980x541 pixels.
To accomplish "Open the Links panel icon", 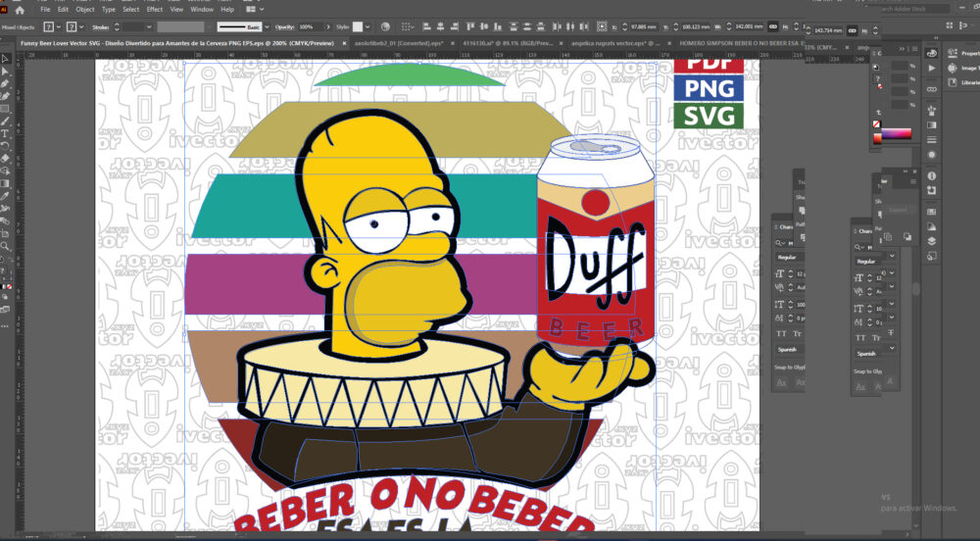I will [x=932, y=89].
